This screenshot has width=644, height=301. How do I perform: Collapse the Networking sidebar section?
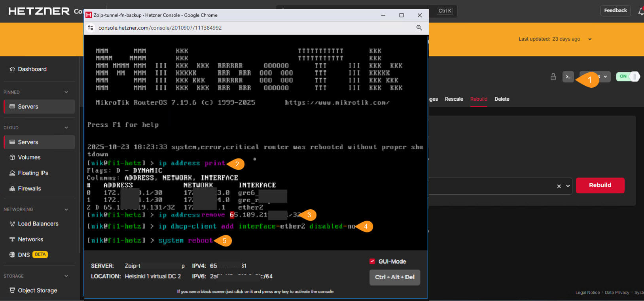pyautogui.click(x=66, y=209)
